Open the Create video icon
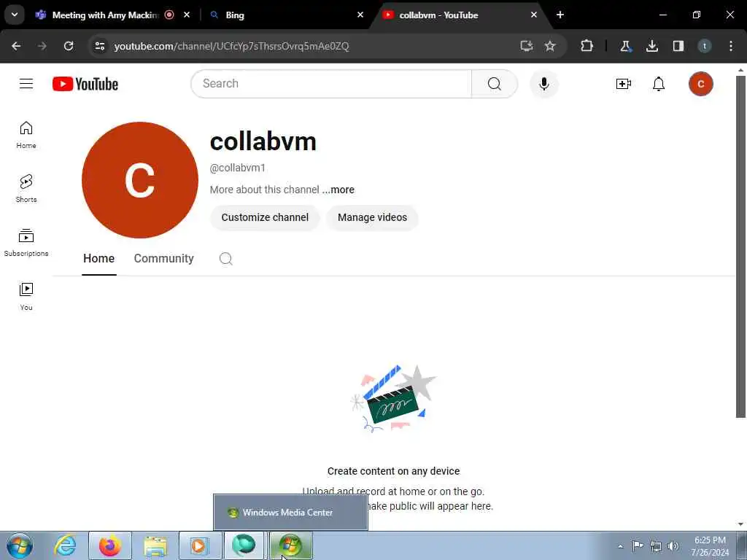 [x=623, y=84]
